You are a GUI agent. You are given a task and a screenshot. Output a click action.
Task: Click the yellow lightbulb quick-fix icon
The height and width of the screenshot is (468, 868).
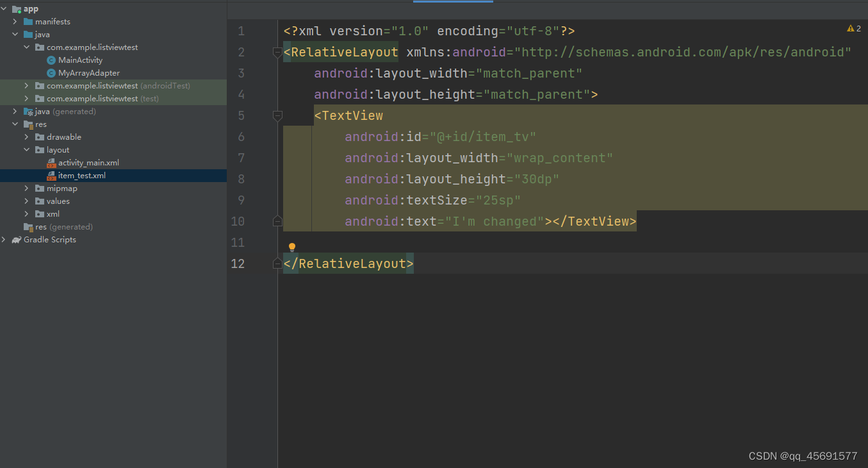292,247
